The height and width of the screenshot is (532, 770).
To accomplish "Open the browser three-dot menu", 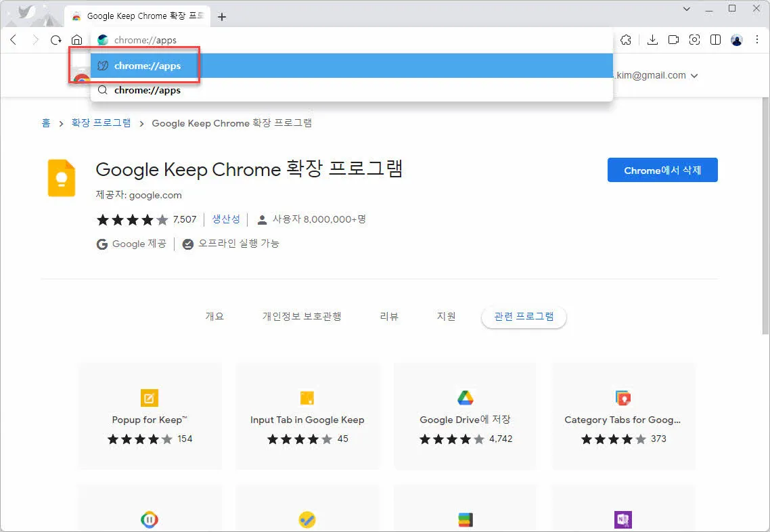I will click(x=756, y=40).
